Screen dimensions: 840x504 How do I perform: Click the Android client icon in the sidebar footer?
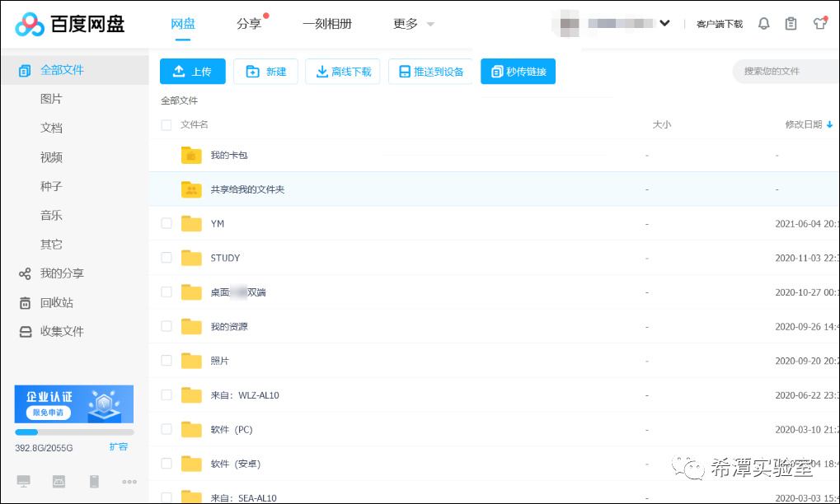click(x=59, y=481)
